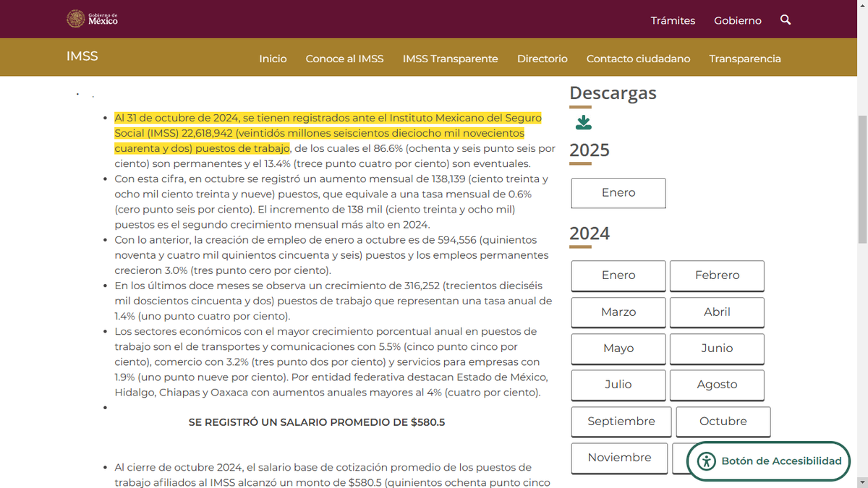Click the IMSS site title
The height and width of the screenshot is (488, 868).
click(x=82, y=56)
